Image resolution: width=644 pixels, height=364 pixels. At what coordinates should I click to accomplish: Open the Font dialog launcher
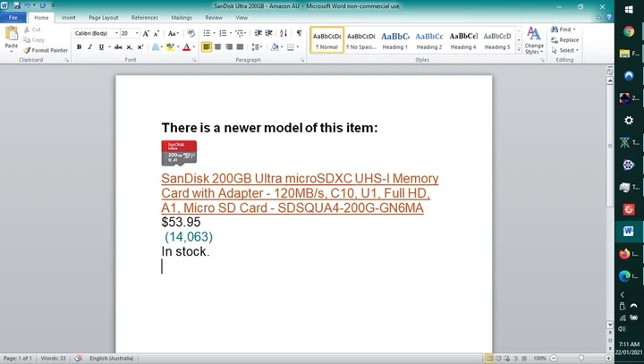point(194,60)
